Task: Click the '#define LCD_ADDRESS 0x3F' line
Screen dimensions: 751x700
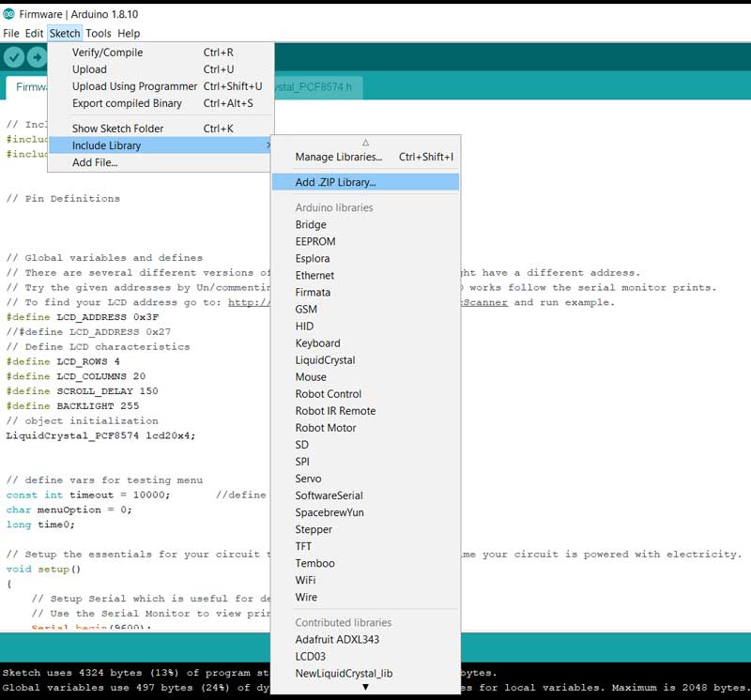Action: point(83,317)
